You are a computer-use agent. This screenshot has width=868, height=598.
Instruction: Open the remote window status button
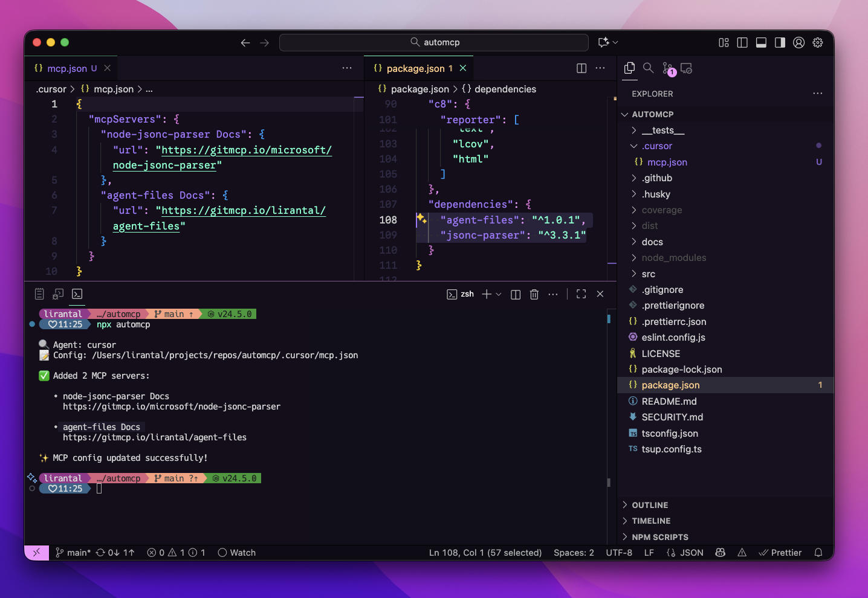tap(36, 553)
